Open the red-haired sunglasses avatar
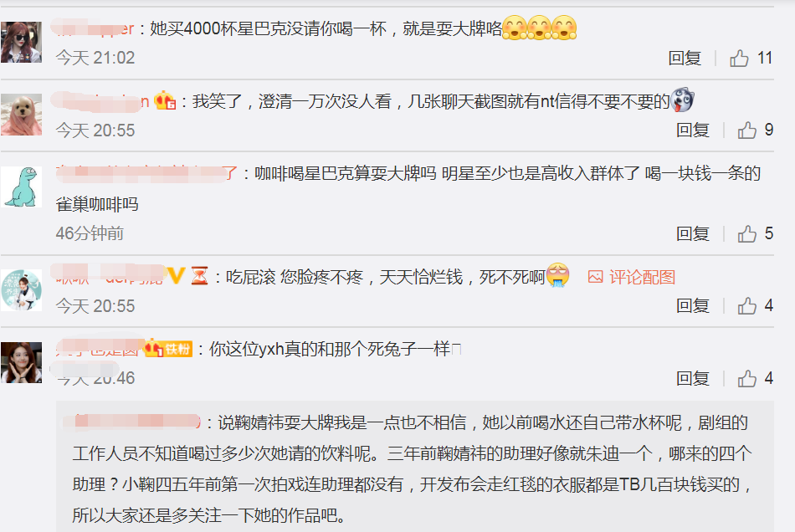Image resolution: width=795 pixels, height=532 pixels. (21, 42)
